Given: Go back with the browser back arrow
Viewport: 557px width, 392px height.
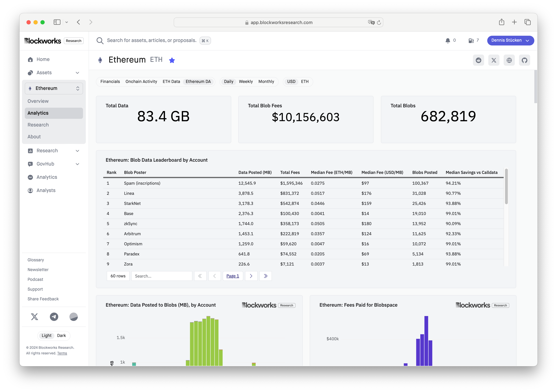Looking at the screenshot, I should pyautogui.click(x=78, y=22).
